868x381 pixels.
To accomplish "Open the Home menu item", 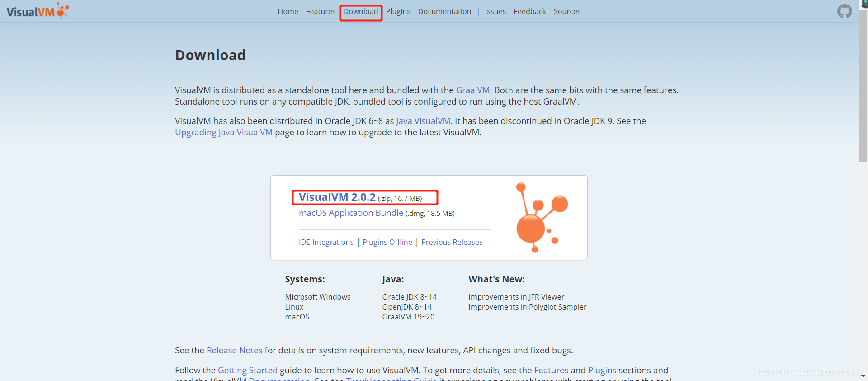I will (288, 11).
